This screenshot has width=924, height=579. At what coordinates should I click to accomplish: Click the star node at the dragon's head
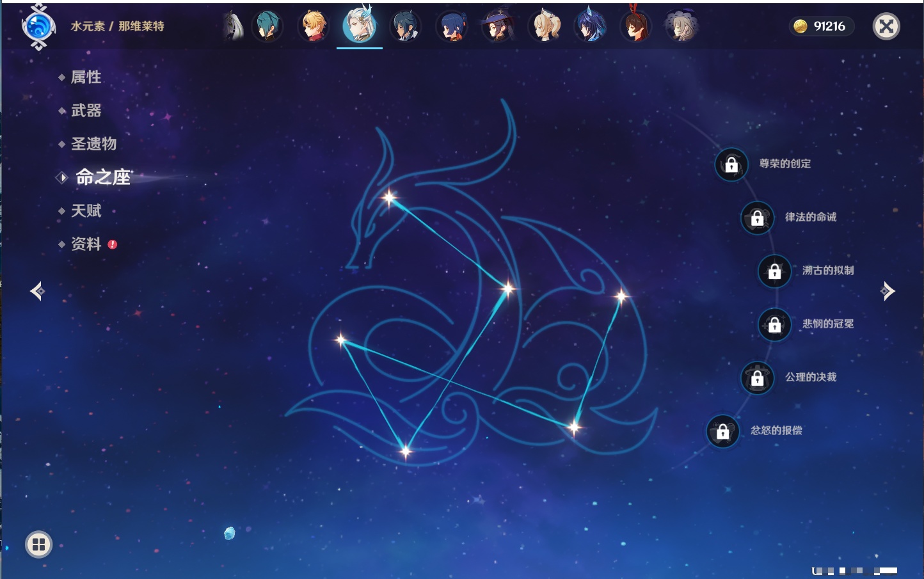[389, 198]
